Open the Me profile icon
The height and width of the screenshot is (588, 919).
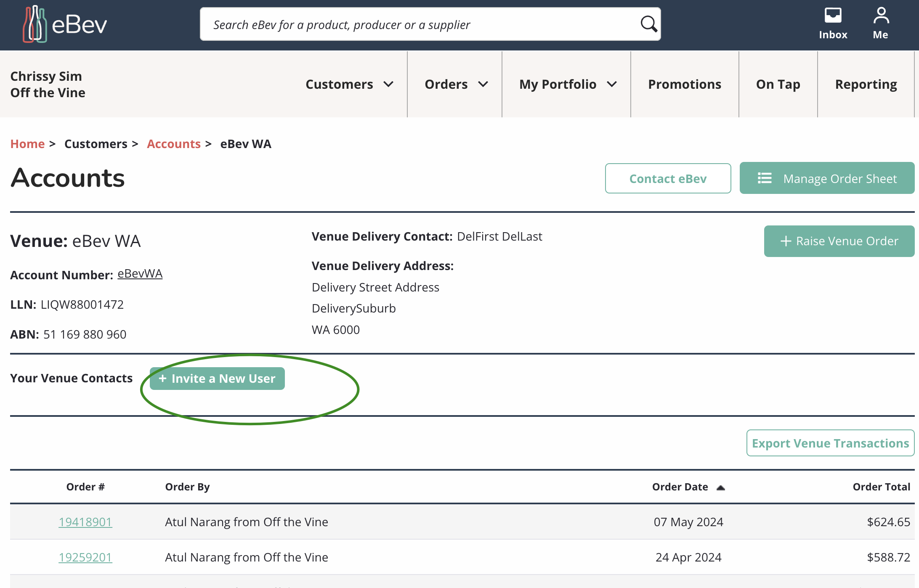[881, 16]
